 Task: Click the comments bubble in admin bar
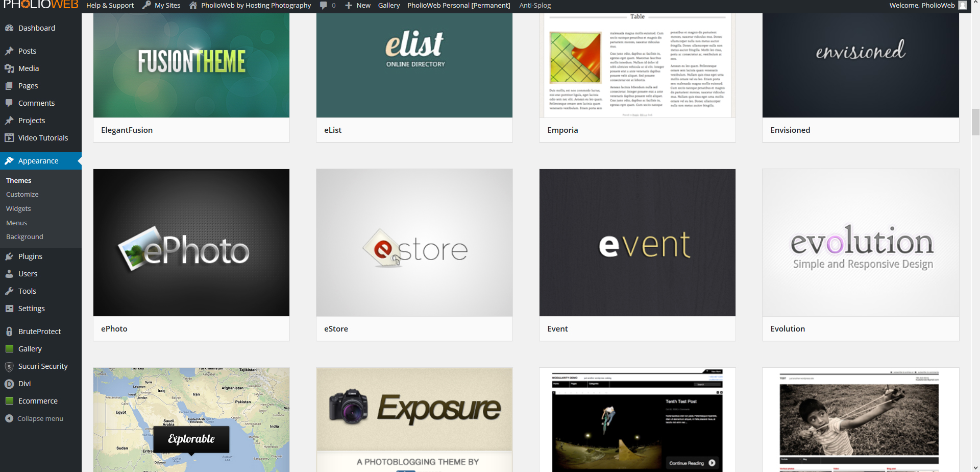coord(323,5)
